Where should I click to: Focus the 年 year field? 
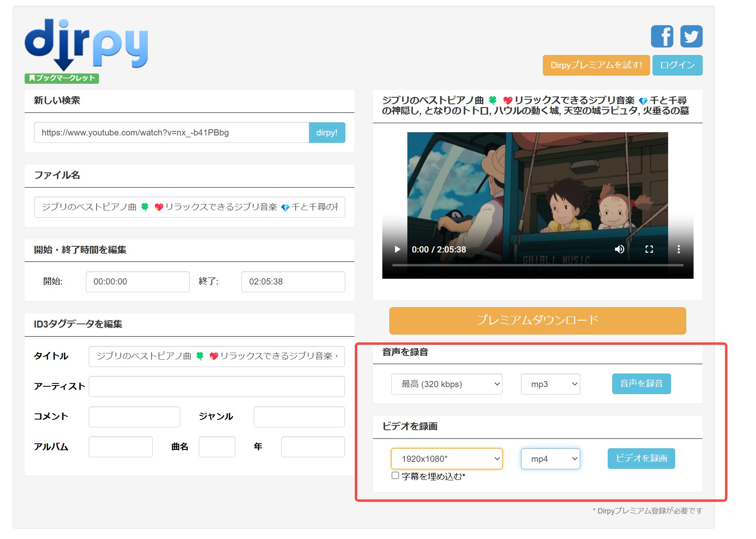click(313, 447)
